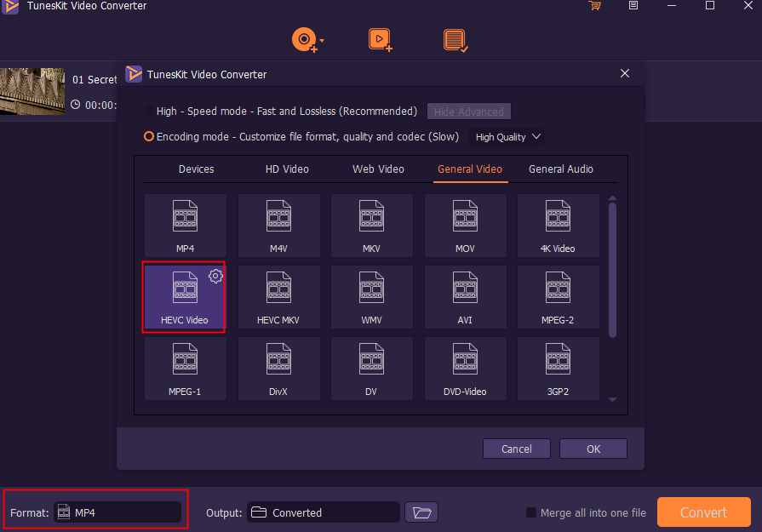Expand the High Quality dropdown
This screenshot has height=532, width=762.
pos(507,137)
